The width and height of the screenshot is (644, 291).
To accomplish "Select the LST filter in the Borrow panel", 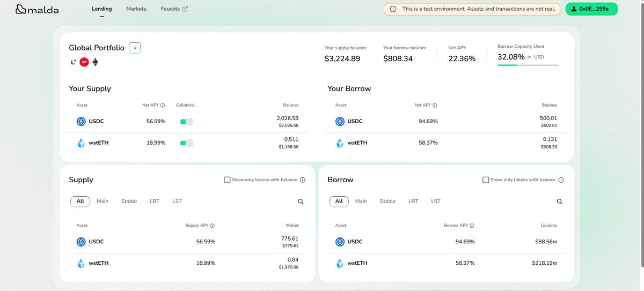I will point(436,202).
